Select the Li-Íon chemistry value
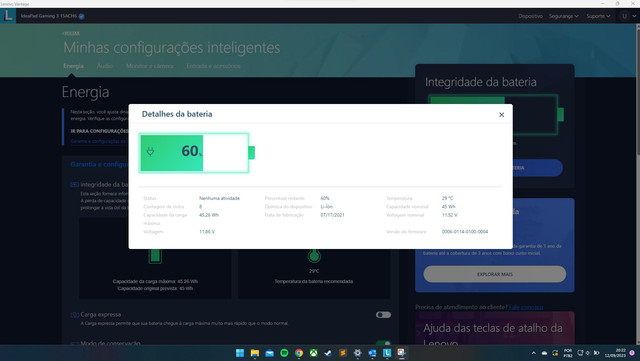This screenshot has height=361, width=640. [327, 207]
